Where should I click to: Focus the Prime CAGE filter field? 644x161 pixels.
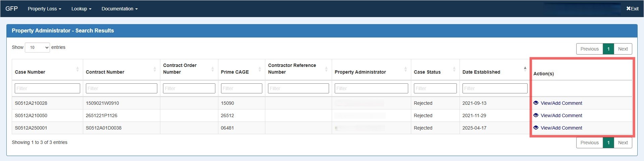point(241,88)
